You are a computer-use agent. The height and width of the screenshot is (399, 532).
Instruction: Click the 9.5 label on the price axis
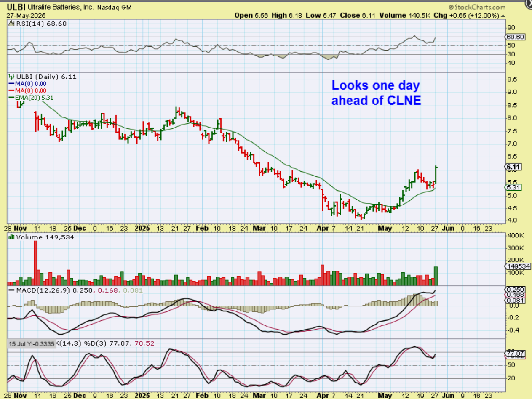pos(512,79)
